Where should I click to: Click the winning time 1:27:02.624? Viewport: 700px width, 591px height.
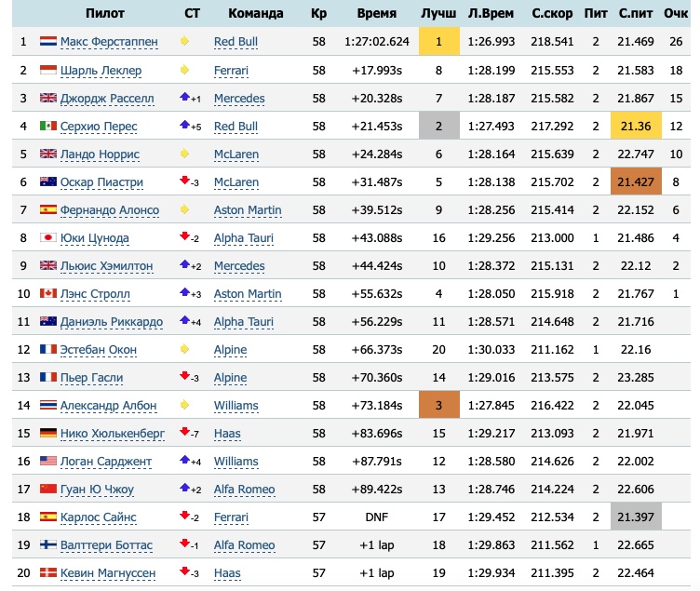click(377, 42)
